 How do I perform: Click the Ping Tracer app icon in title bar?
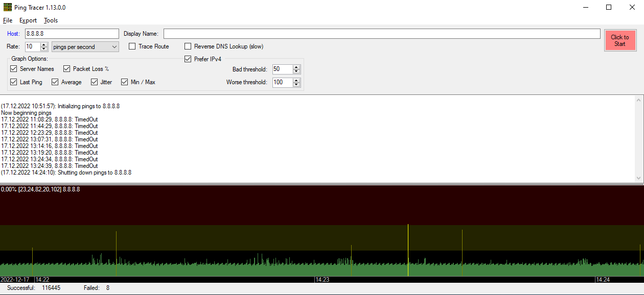[x=8, y=8]
